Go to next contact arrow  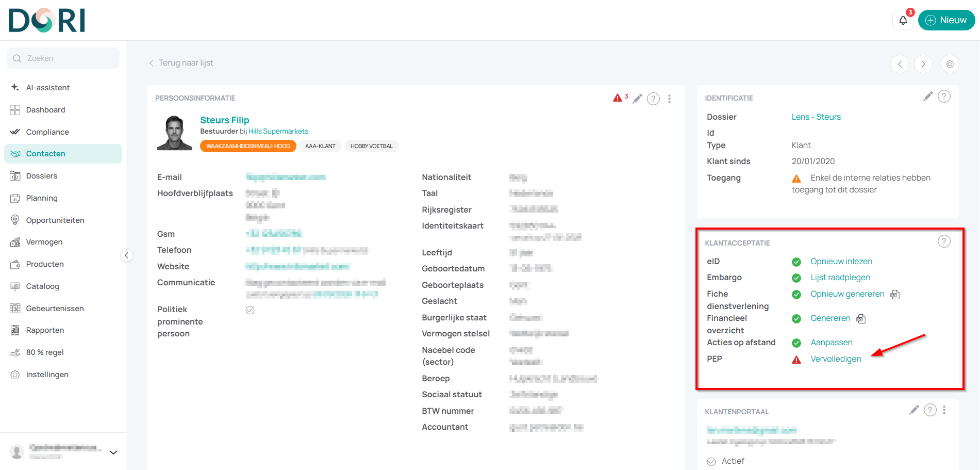pos(923,64)
